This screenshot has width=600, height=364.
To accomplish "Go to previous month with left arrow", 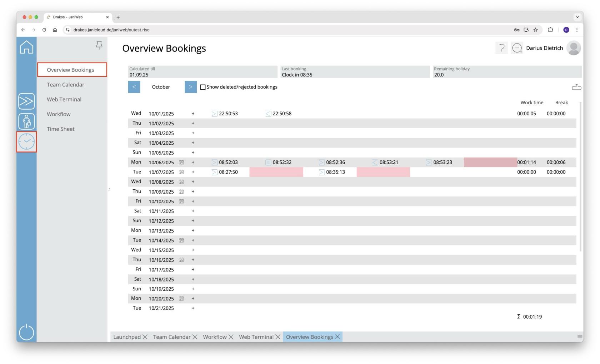I will (134, 87).
